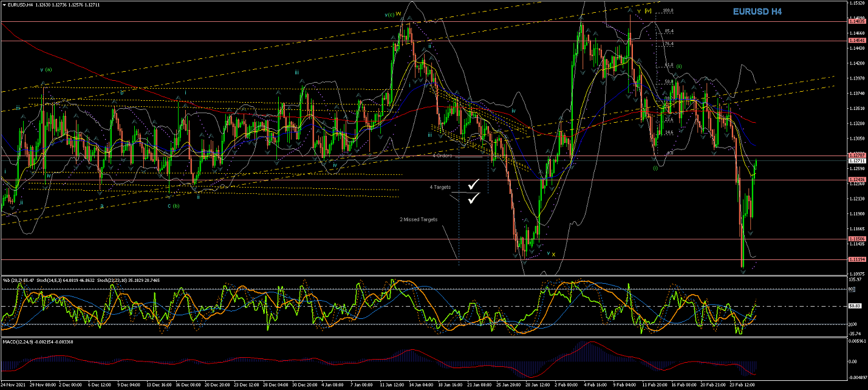
Task: Select the 1.11194 support level price tag
Action: [856, 259]
